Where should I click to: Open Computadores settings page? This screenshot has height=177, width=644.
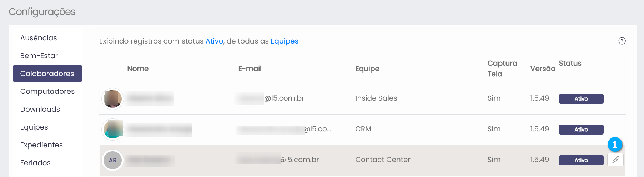pos(47,91)
